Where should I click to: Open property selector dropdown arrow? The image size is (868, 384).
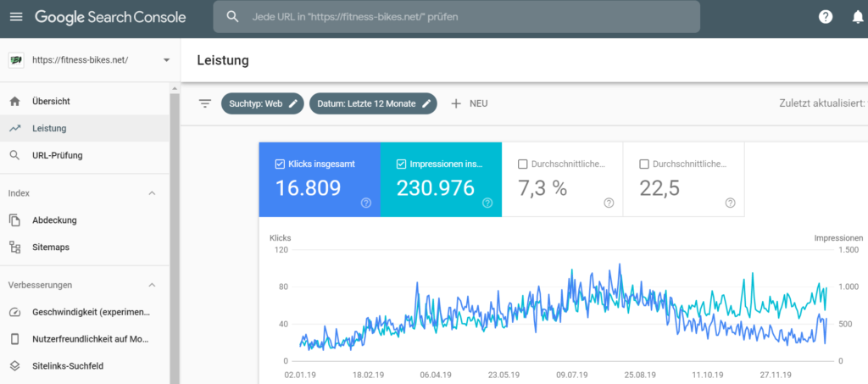(167, 60)
